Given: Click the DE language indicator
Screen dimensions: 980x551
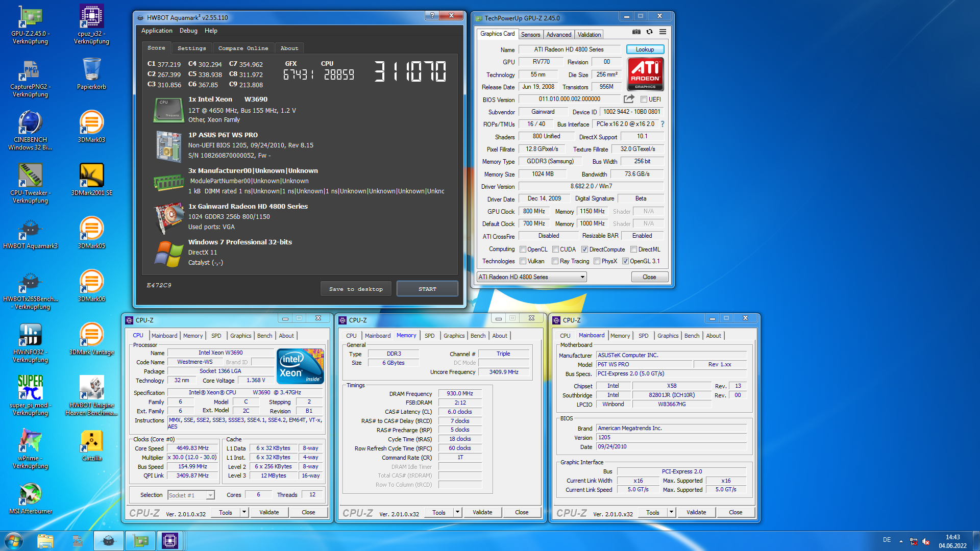Looking at the screenshot, I should (887, 540).
